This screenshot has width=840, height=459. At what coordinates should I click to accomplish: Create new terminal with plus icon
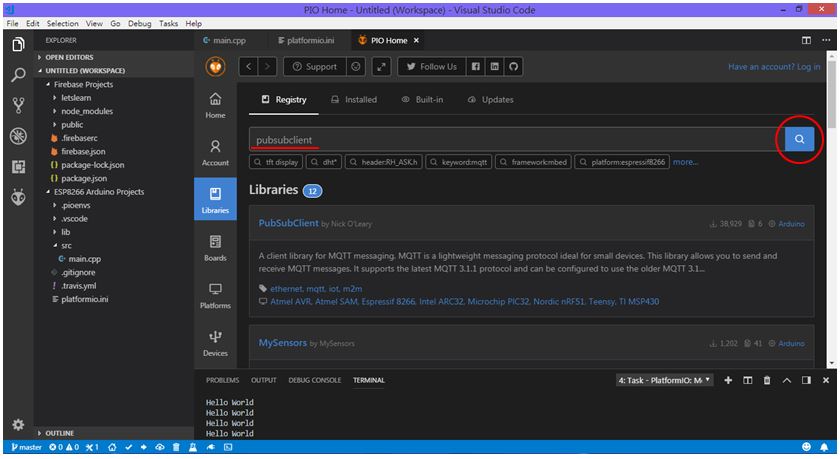point(728,380)
